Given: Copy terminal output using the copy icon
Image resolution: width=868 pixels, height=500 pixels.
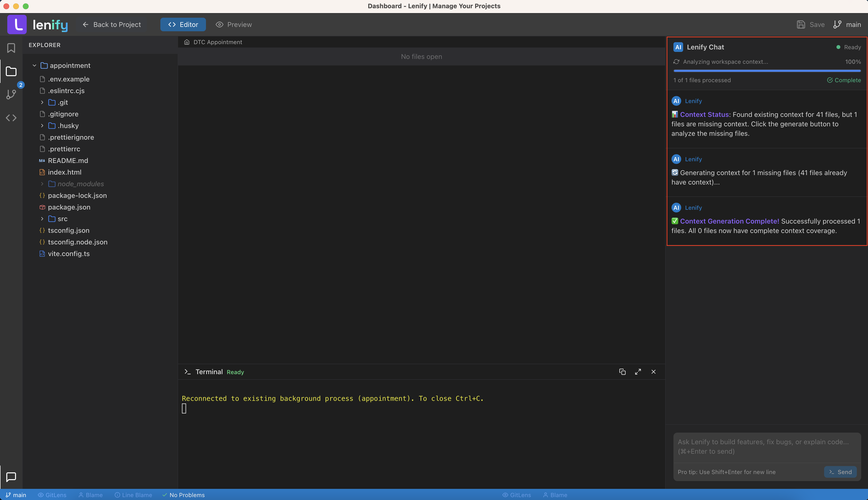Looking at the screenshot, I should click(622, 371).
